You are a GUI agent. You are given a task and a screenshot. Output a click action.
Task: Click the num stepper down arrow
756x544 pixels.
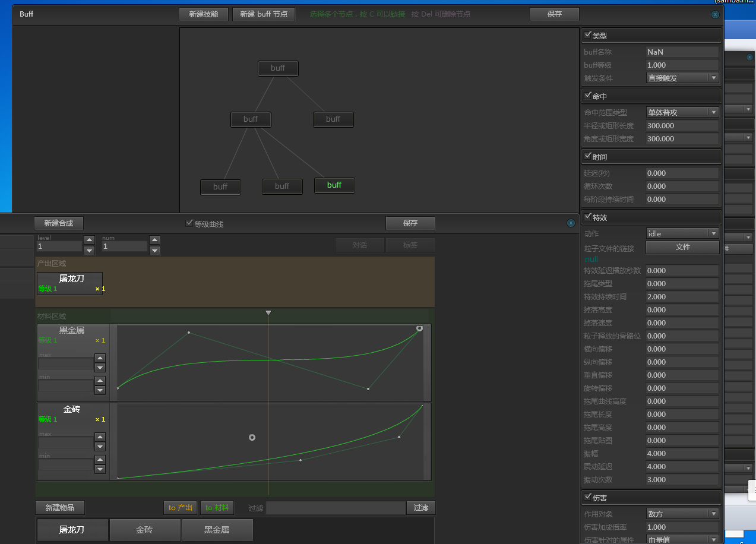(x=154, y=251)
